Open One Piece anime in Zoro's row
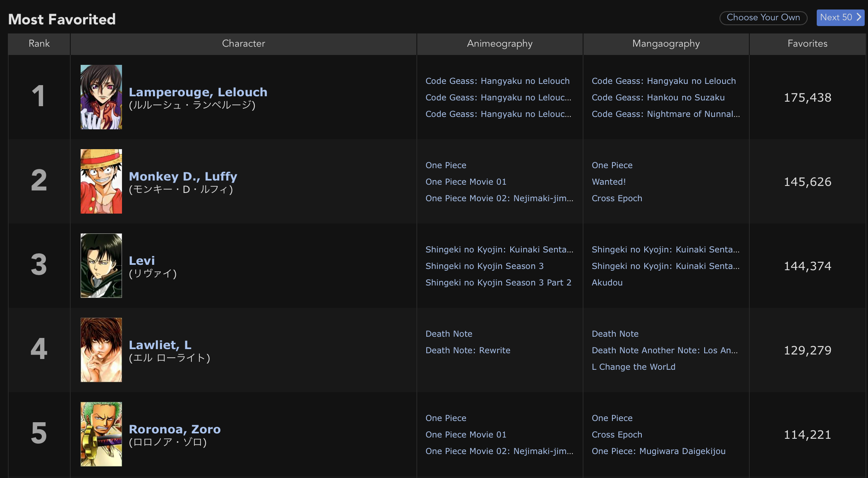 pos(446,418)
